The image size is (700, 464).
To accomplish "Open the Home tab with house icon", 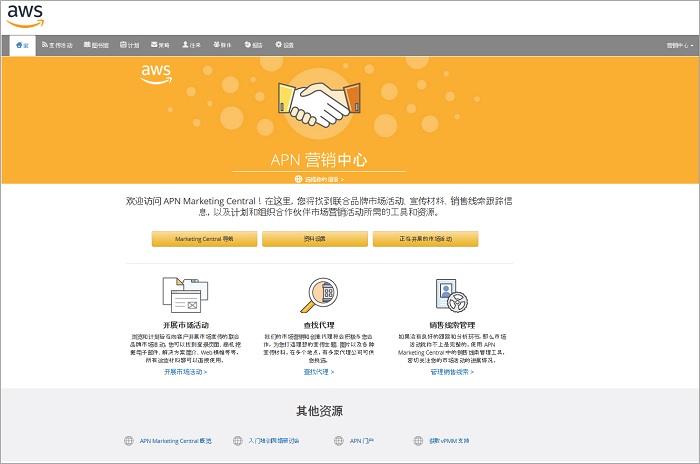I will coord(22,45).
